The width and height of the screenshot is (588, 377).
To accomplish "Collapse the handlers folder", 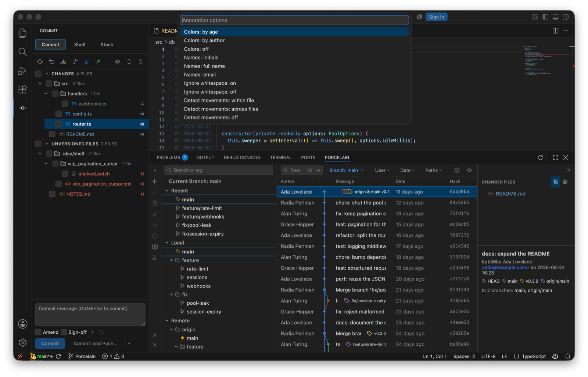I will click(x=46, y=94).
